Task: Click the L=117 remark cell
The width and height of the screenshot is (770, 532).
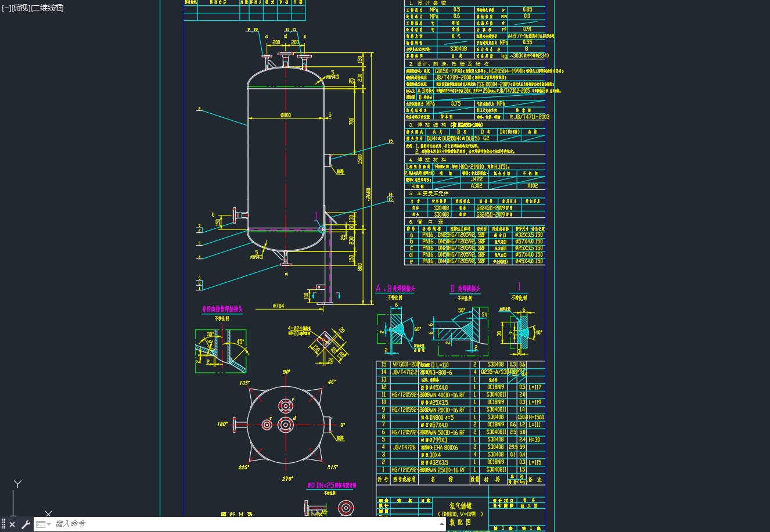Action: point(535,387)
